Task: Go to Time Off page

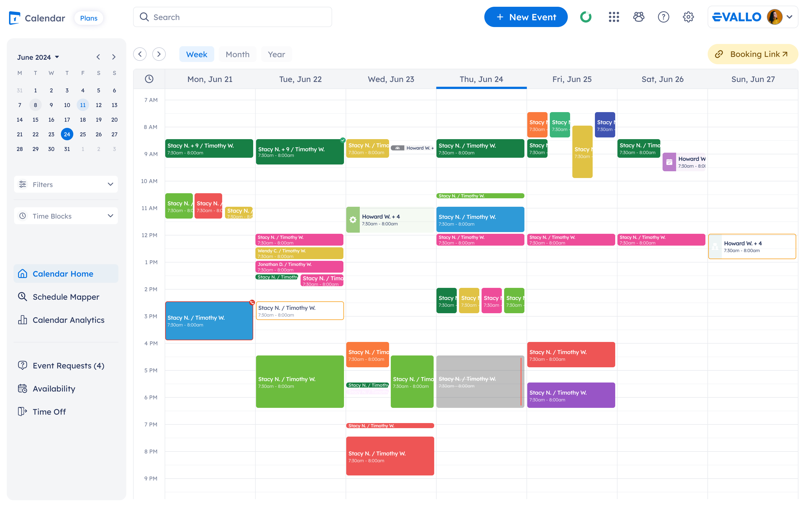Action: pyautogui.click(x=49, y=412)
